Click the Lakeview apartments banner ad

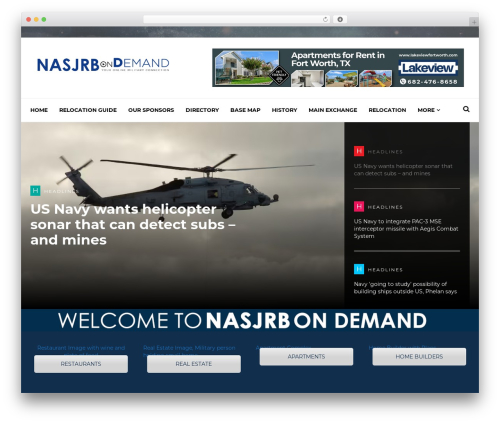click(338, 68)
